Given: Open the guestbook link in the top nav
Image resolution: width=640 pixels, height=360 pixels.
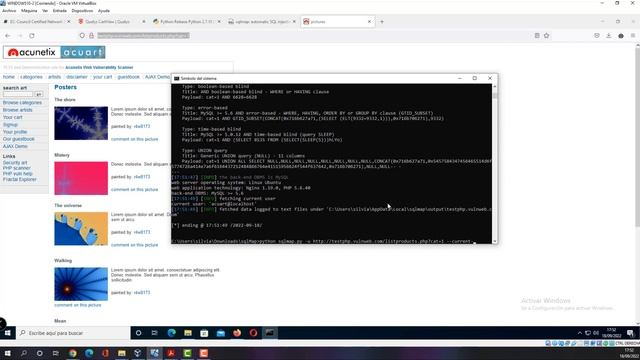Looking at the screenshot, I should [x=129, y=77].
